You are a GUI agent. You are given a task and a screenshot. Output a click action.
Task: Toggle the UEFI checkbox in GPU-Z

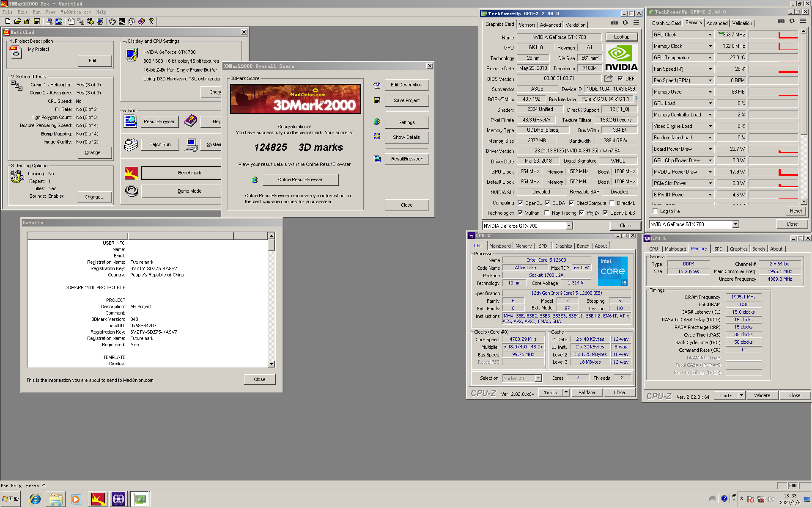620,78
